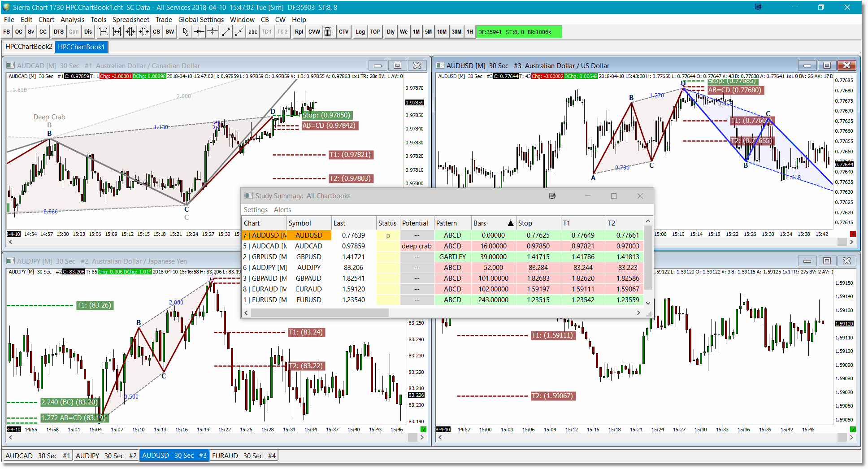Viewport: 868px width, 469px height.
Task: Switch to EURAUD 30 Sec #4 chart tab
Action: click(x=244, y=456)
